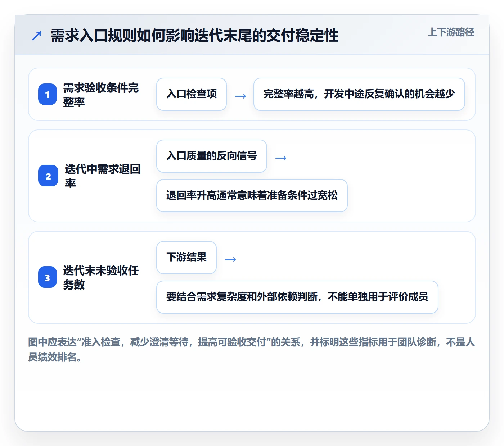Click the 入口质量的反向信号 chip

point(212,156)
